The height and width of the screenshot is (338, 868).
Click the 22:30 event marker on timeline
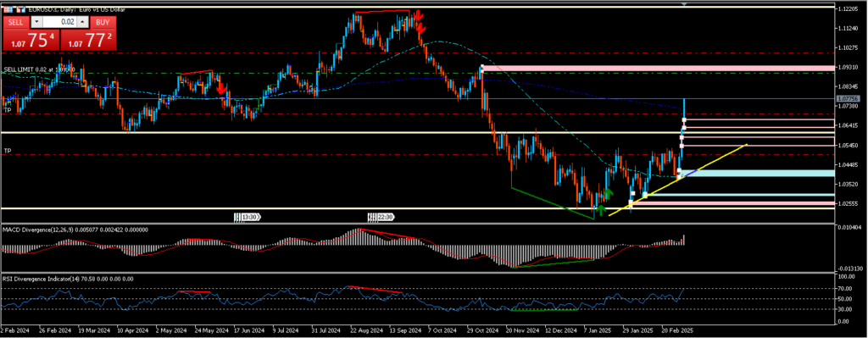(x=381, y=218)
